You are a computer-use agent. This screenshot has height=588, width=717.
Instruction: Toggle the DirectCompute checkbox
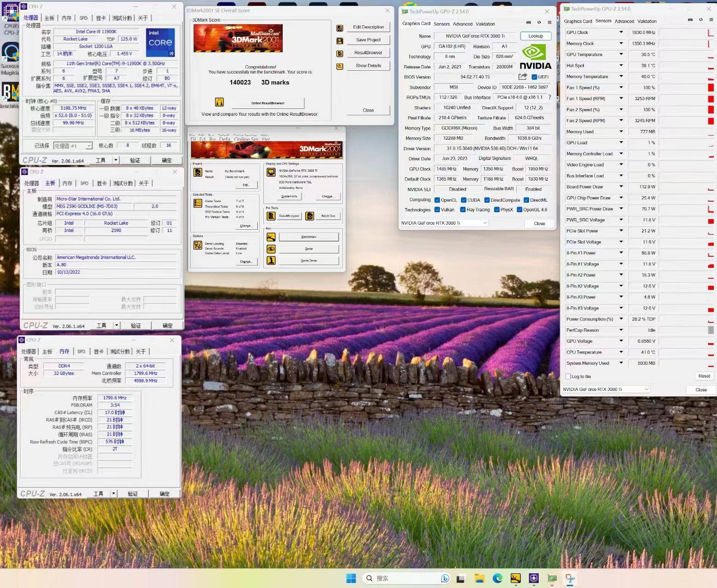tap(487, 200)
